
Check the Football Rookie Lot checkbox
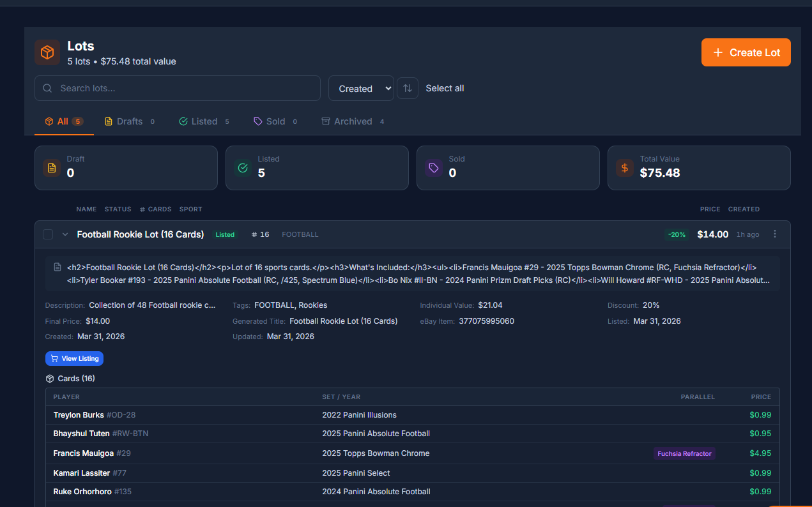point(48,234)
